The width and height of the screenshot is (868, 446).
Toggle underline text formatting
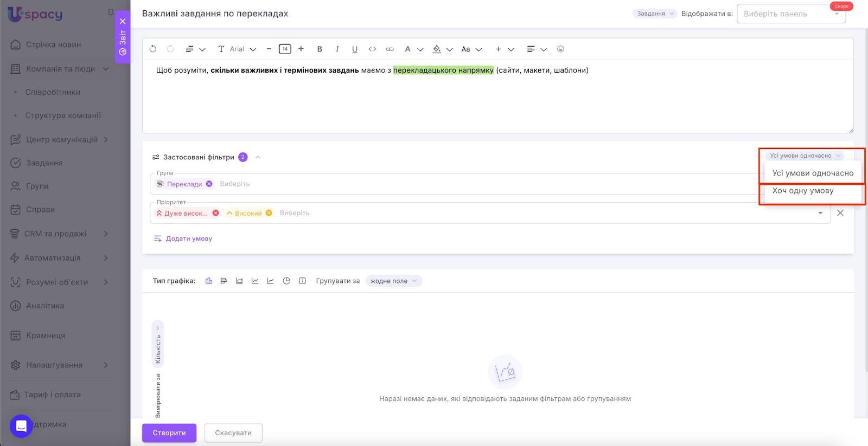click(355, 49)
